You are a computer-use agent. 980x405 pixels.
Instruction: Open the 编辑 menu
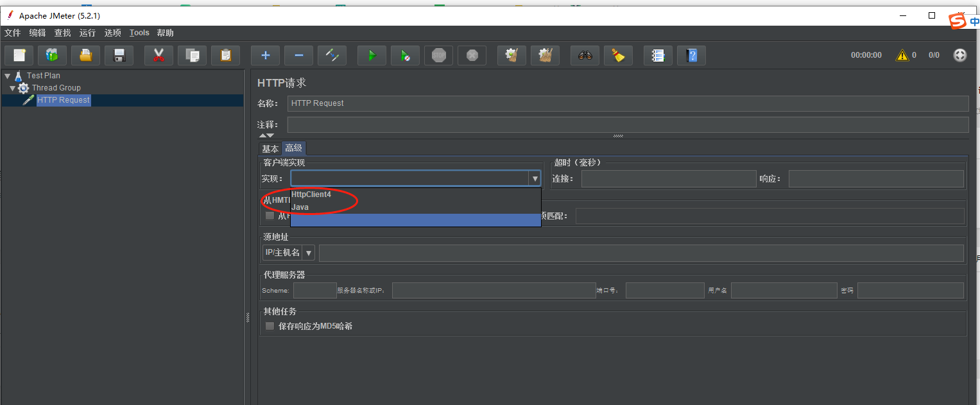pyautogui.click(x=38, y=33)
